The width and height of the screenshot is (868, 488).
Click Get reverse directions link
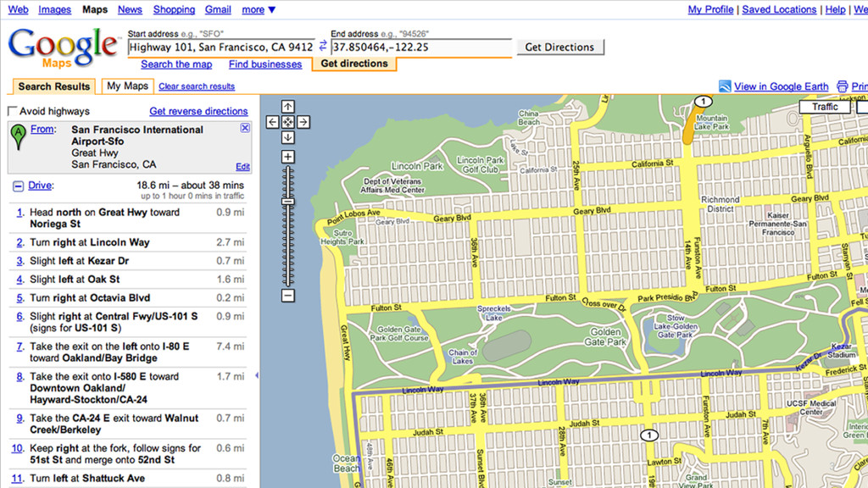(x=198, y=111)
